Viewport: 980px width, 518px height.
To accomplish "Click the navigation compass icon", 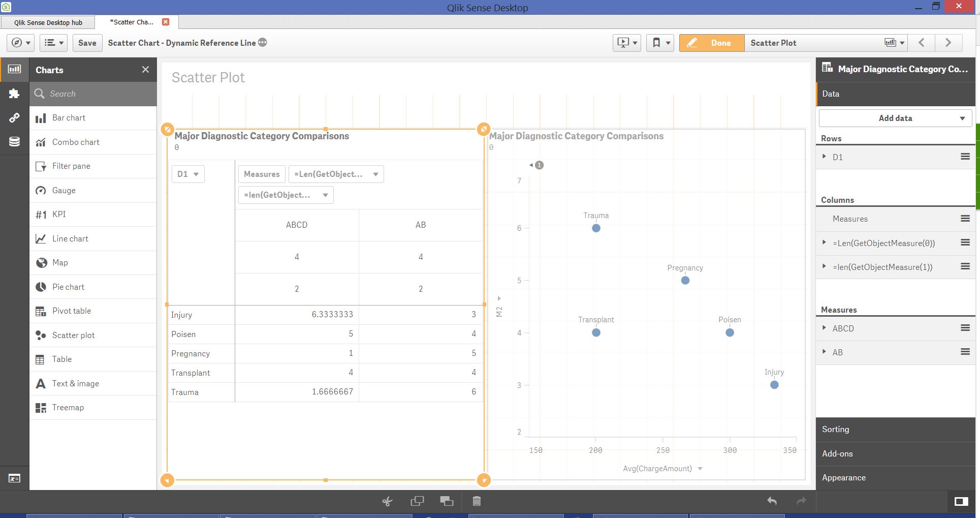I will [17, 43].
